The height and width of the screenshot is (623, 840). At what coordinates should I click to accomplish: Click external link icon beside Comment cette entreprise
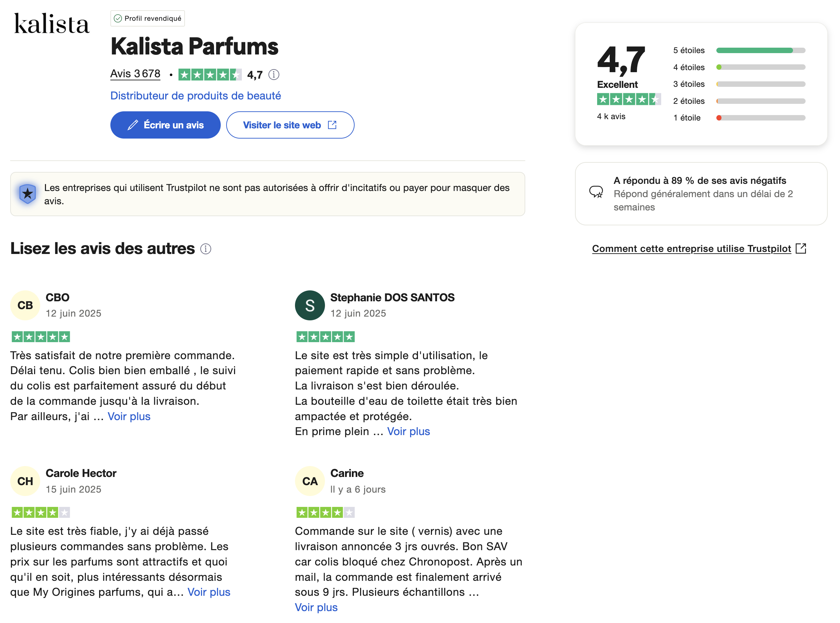coord(800,249)
